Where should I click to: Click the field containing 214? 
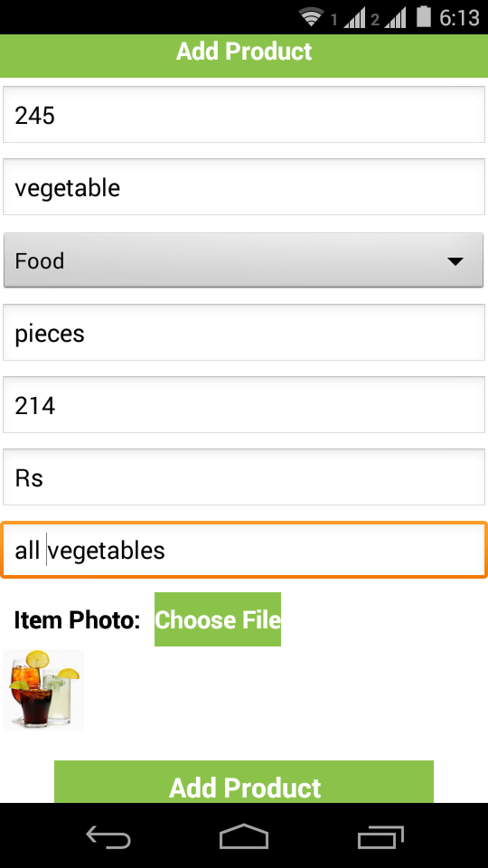coord(244,405)
